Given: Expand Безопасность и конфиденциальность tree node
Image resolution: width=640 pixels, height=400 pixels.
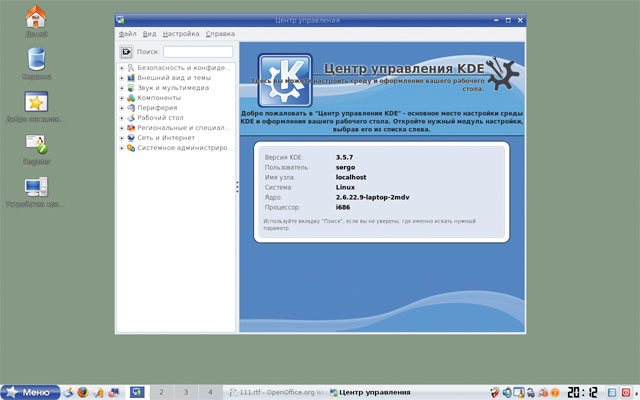Looking at the screenshot, I should click(x=122, y=68).
